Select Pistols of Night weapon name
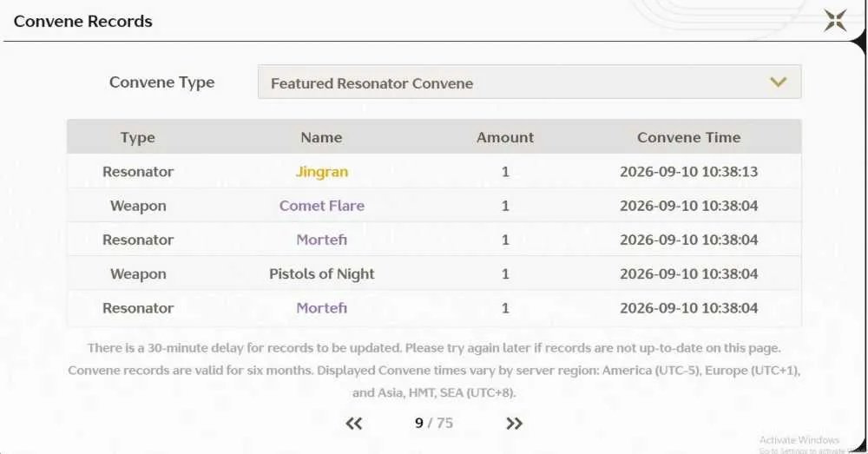 (x=322, y=274)
